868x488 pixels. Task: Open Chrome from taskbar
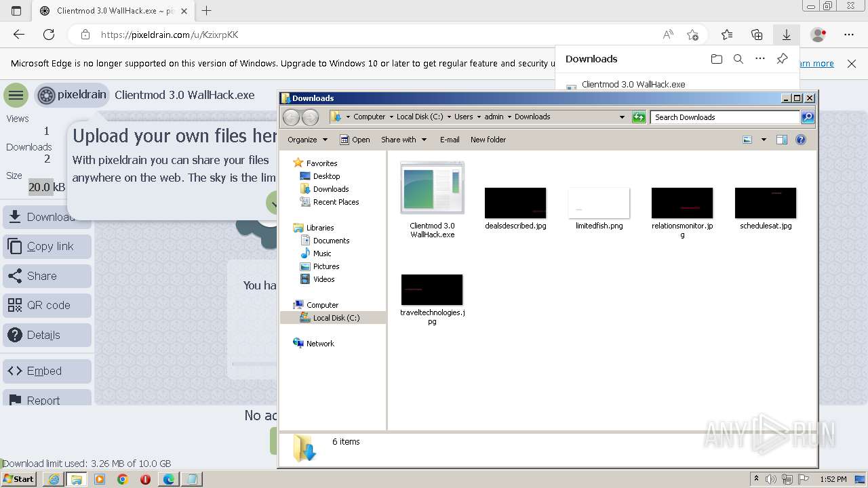[x=123, y=479]
